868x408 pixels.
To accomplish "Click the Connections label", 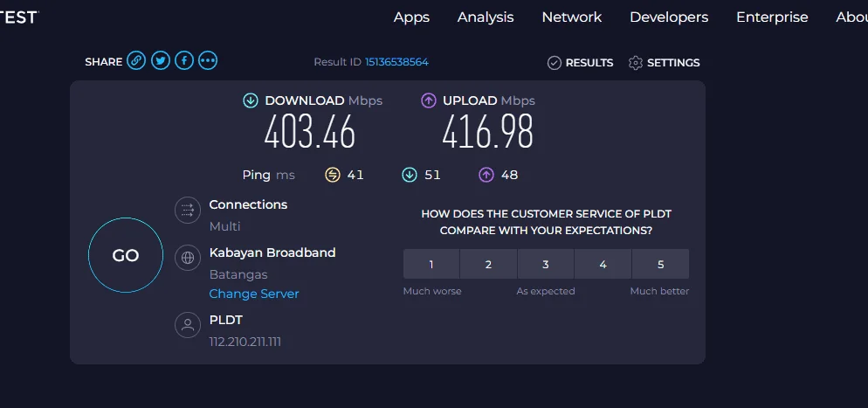I will pos(248,204).
